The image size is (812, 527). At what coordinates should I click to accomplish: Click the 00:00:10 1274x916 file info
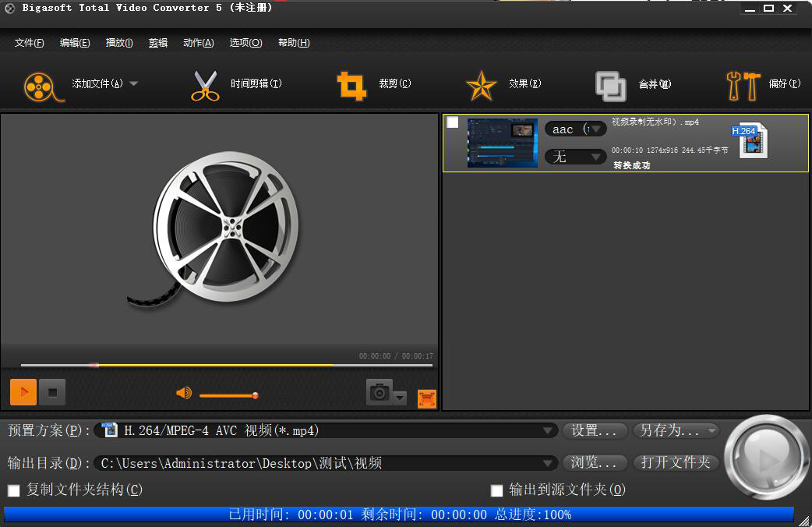pos(669,150)
